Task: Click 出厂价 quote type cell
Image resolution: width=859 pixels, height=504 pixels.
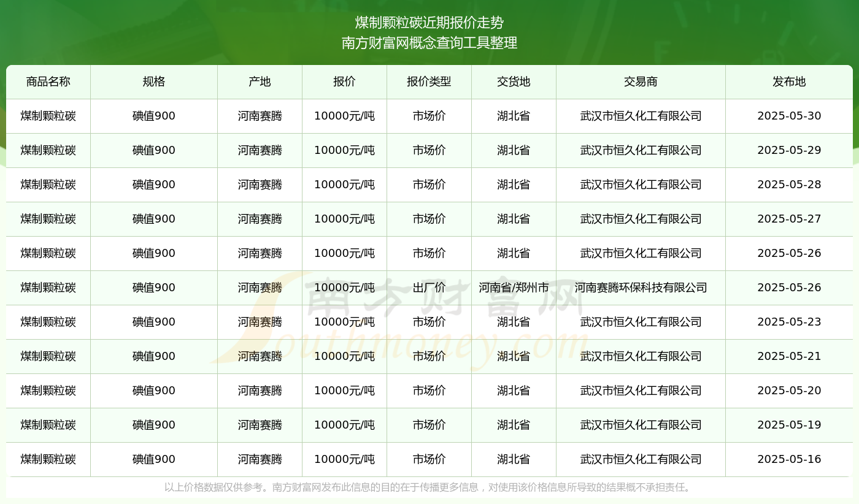Action: point(429,288)
